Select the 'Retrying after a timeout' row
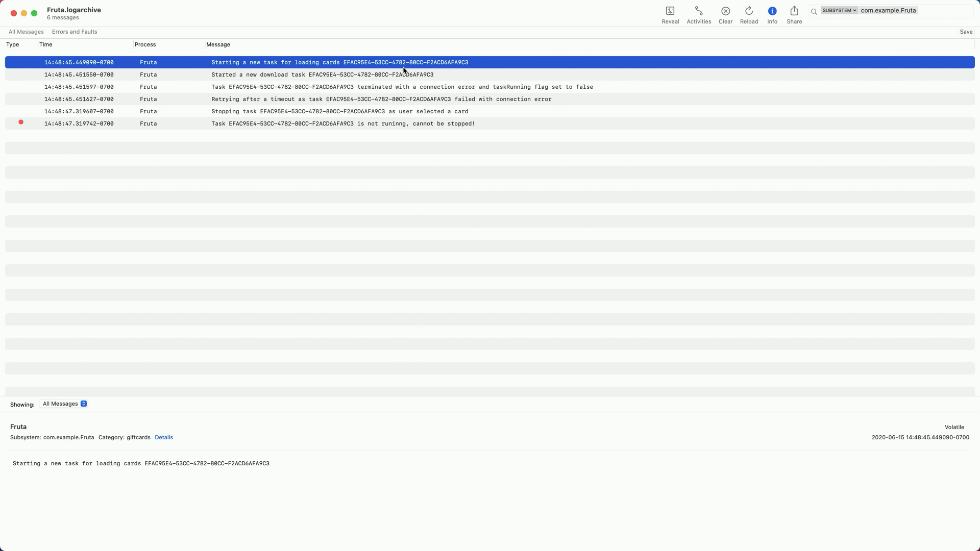Viewport: 980px width, 551px height. pos(490,99)
